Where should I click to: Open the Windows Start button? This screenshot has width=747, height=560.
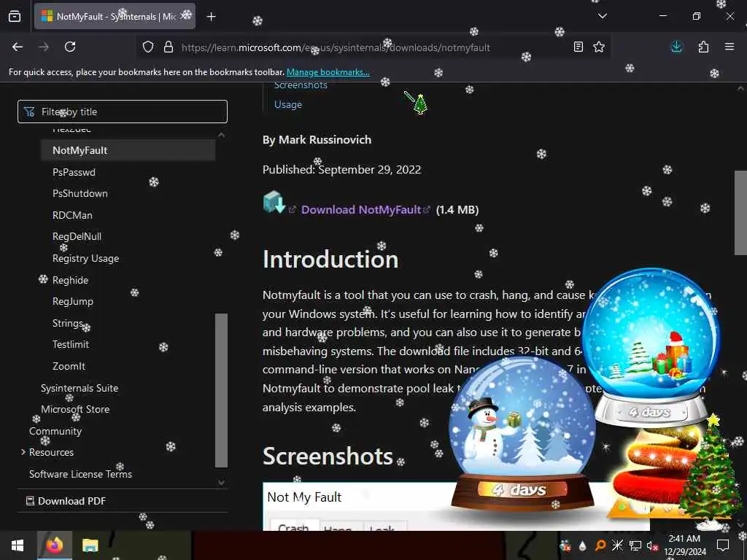point(18,545)
